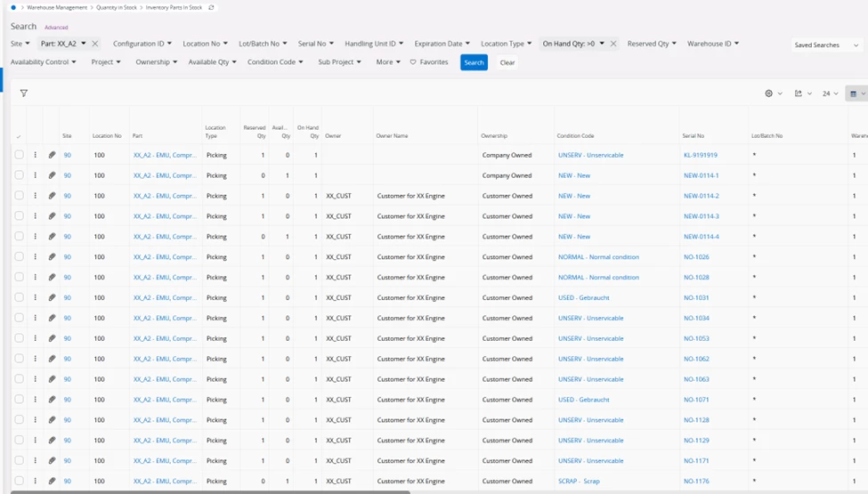Open the Handling Unit ID filter dropdown
Screen dimensions: 868x494
[x=374, y=44]
